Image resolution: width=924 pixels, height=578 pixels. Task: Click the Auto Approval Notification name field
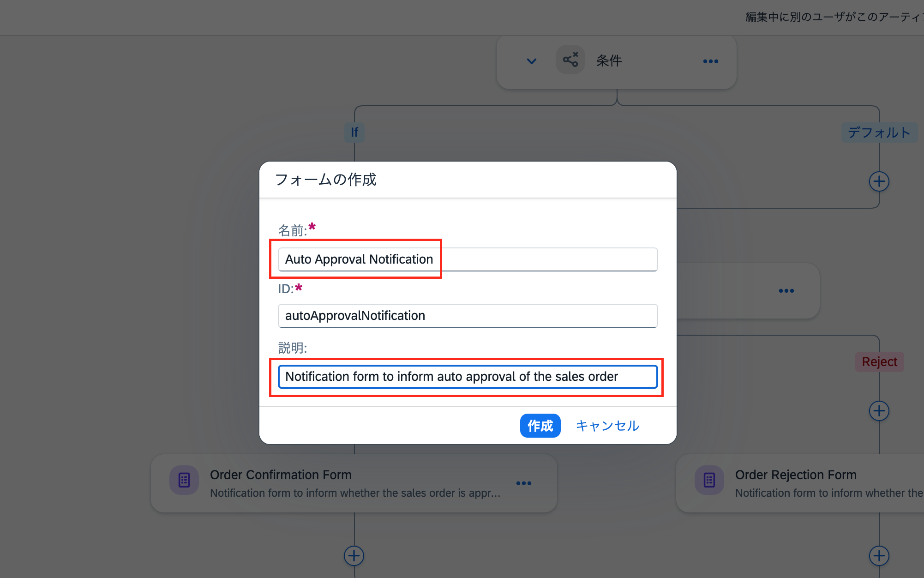pyautogui.click(x=467, y=259)
